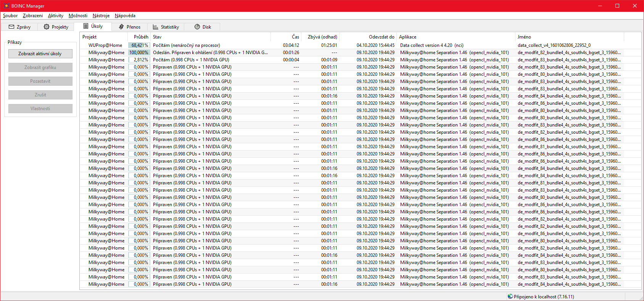Click the Statistiky tab chart icon
The width and height of the screenshot is (644, 301).
pyautogui.click(x=156, y=27)
